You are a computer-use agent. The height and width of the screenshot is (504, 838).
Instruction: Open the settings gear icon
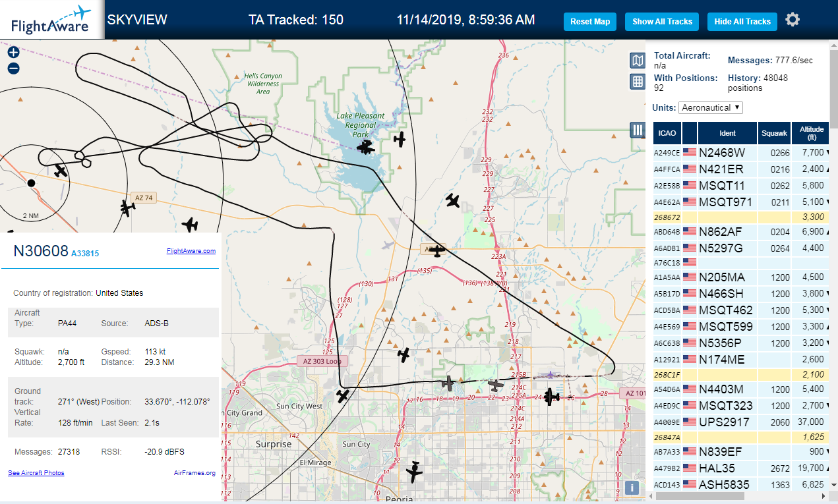[793, 20]
